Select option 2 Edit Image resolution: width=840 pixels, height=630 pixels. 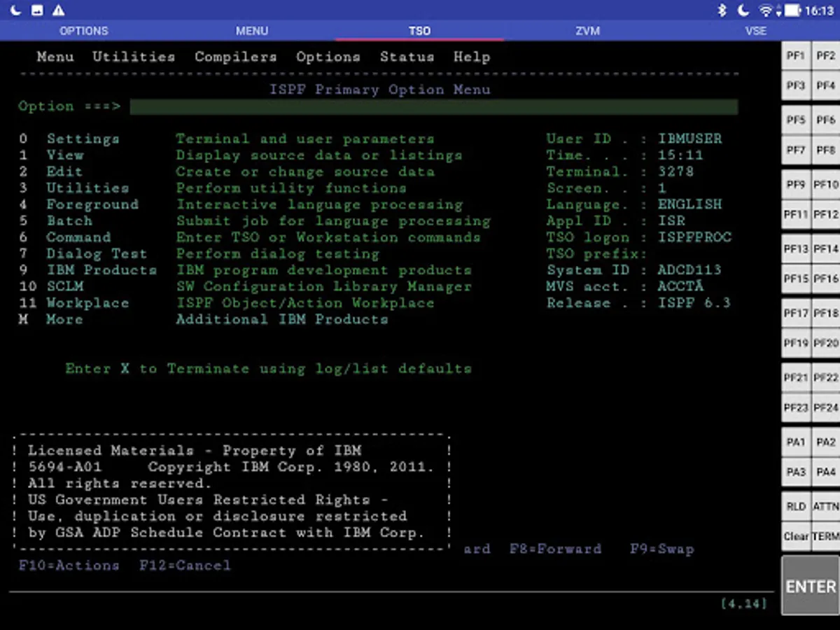point(64,171)
